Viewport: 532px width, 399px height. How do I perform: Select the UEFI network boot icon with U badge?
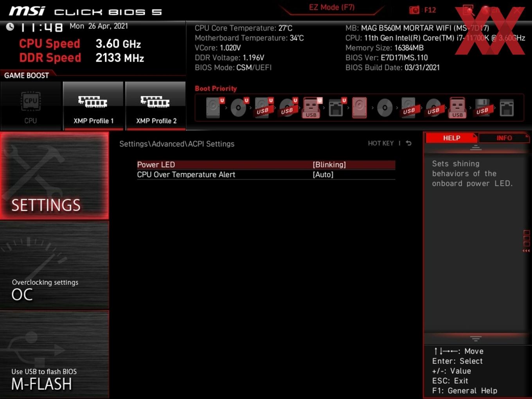(x=337, y=108)
